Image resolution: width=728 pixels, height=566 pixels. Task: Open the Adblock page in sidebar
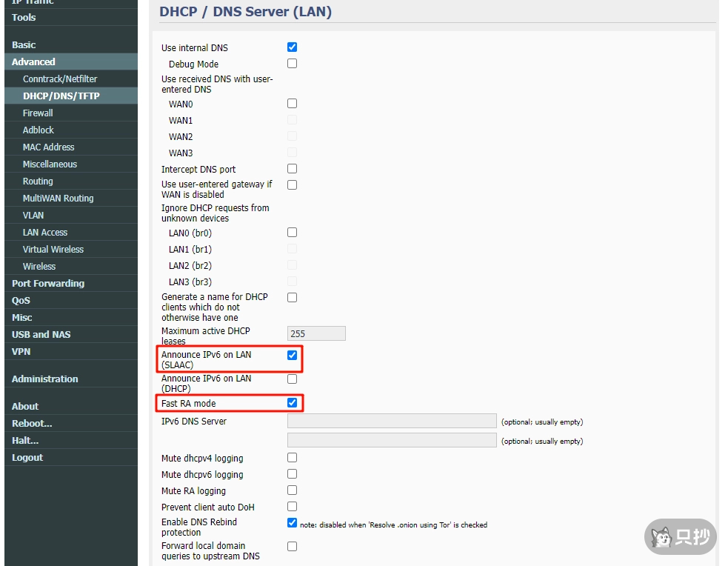tap(39, 130)
